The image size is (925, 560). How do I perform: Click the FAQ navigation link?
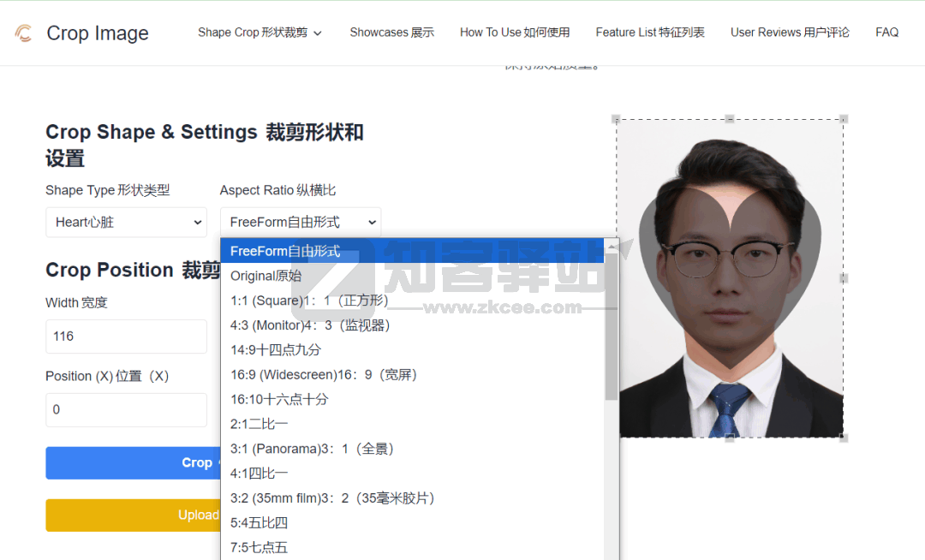click(x=886, y=33)
